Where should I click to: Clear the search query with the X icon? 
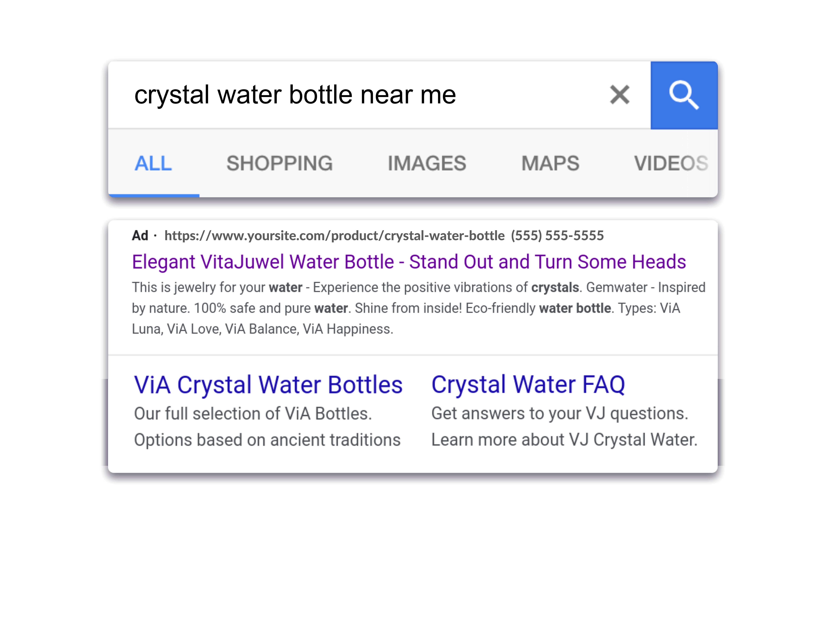click(x=619, y=94)
